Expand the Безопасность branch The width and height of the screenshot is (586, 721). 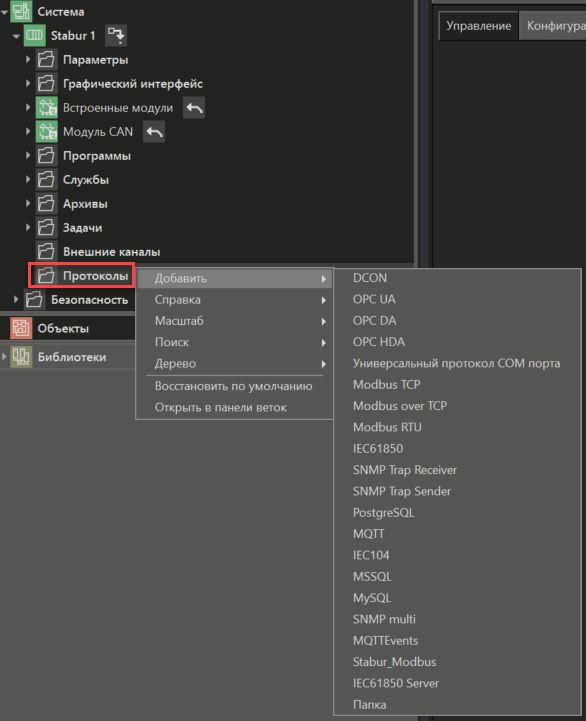(16, 299)
